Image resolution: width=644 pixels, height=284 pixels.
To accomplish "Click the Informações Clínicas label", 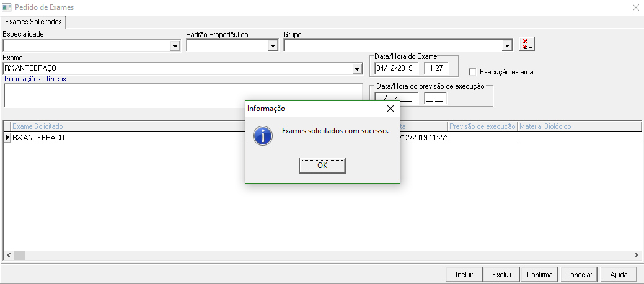I will [35, 79].
